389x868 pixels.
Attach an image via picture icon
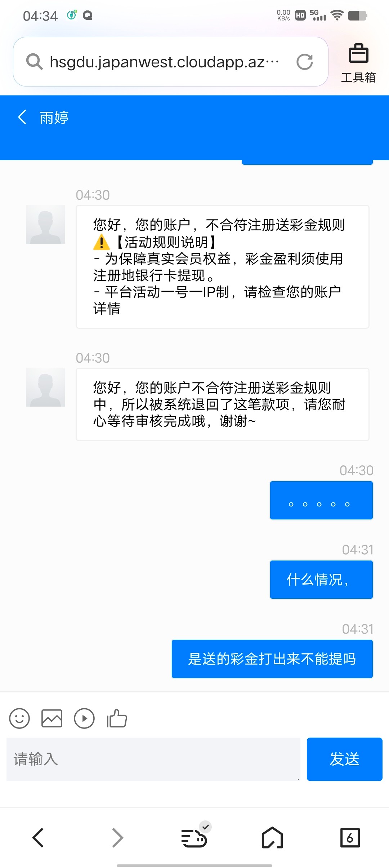point(52,718)
